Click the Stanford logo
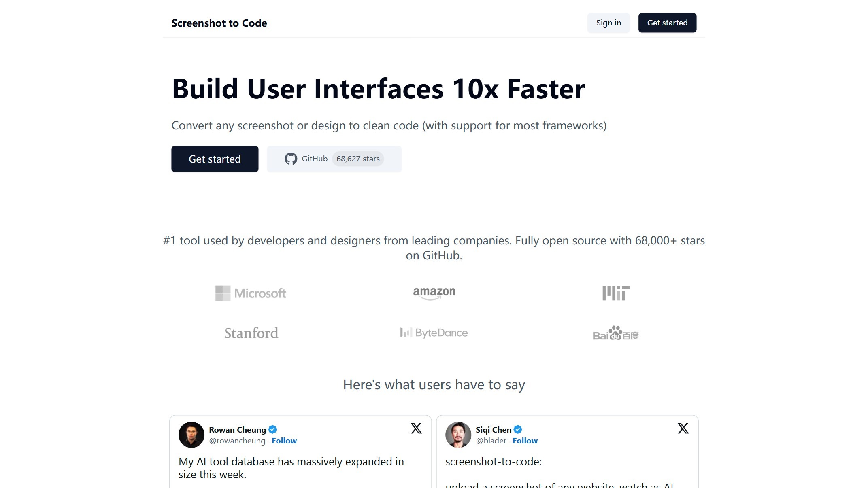This screenshot has height=488, width=868. [251, 333]
